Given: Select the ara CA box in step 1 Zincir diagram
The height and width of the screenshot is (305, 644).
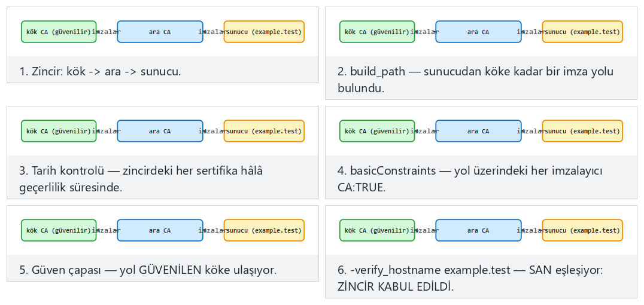Looking at the screenshot, I should pyautogui.click(x=160, y=32).
